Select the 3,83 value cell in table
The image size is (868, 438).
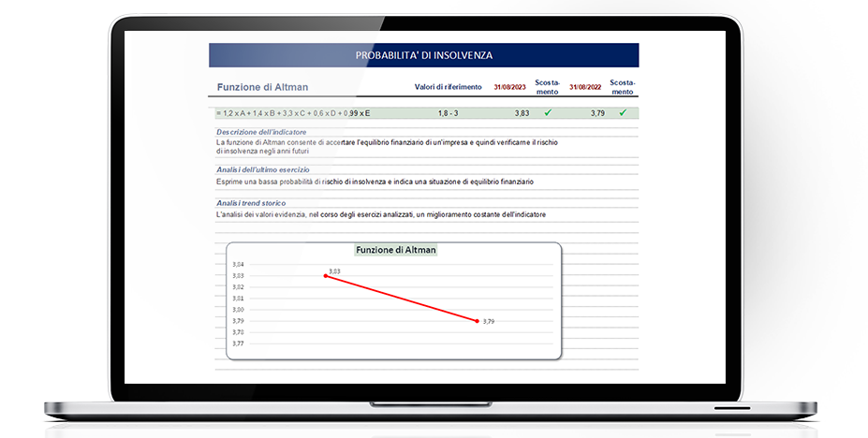(521, 113)
